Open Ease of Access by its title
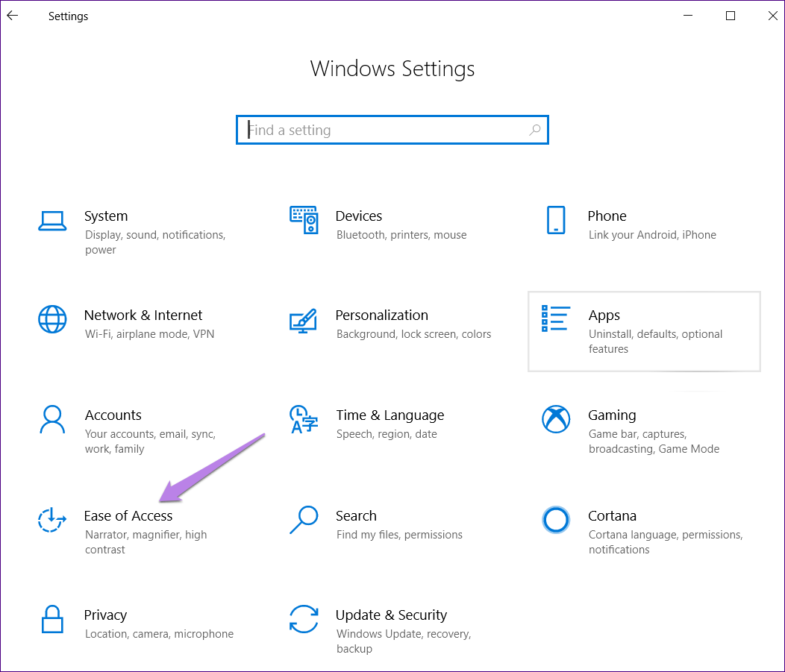Image resolution: width=785 pixels, height=672 pixels. (x=128, y=515)
